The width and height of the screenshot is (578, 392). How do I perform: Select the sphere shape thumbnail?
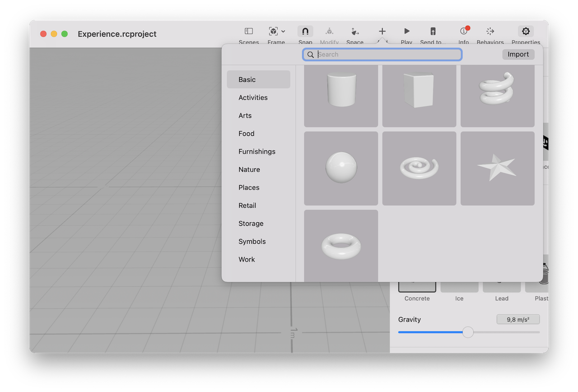point(341,168)
